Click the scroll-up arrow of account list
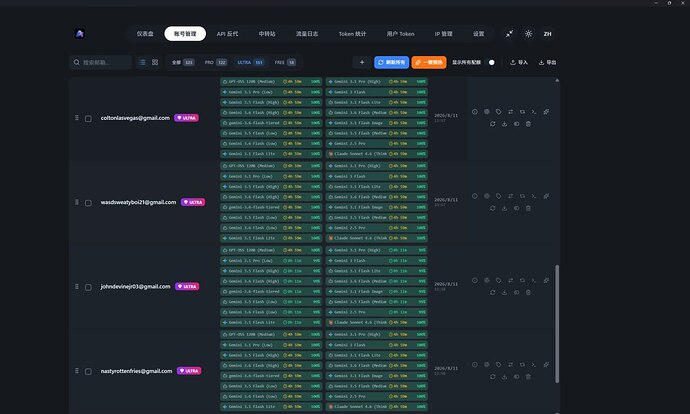Viewport: 690px width, 414px height. pyautogui.click(x=557, y=81)
